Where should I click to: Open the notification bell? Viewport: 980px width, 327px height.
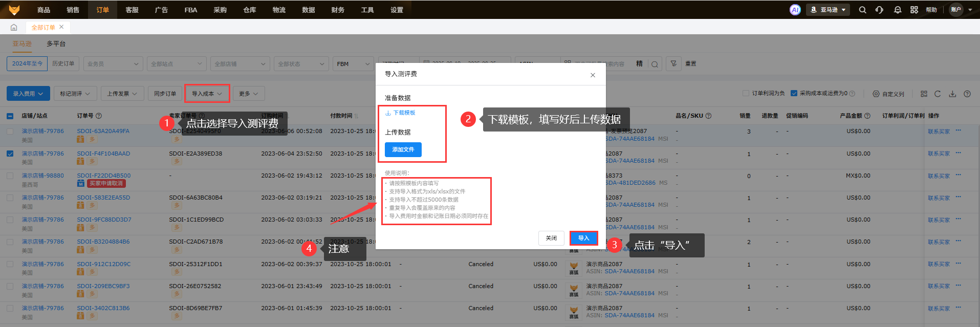[897, 10]
